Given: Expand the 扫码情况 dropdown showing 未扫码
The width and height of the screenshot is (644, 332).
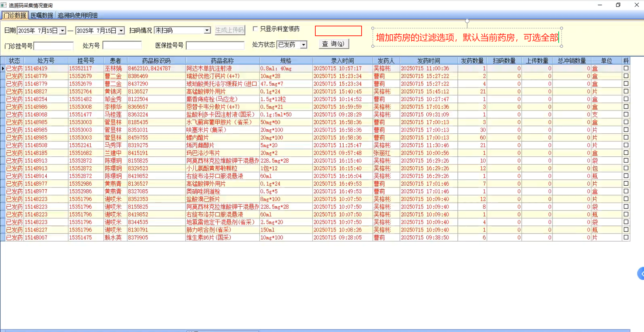Looking at the screenshot, I should coord(207,30).
